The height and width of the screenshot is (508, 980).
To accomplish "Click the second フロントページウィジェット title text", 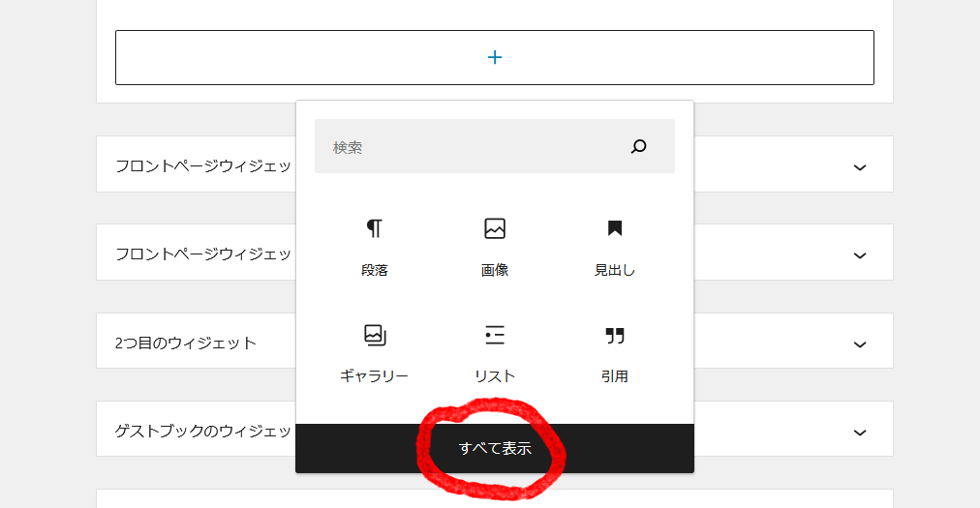I will (x=203, y=254).
